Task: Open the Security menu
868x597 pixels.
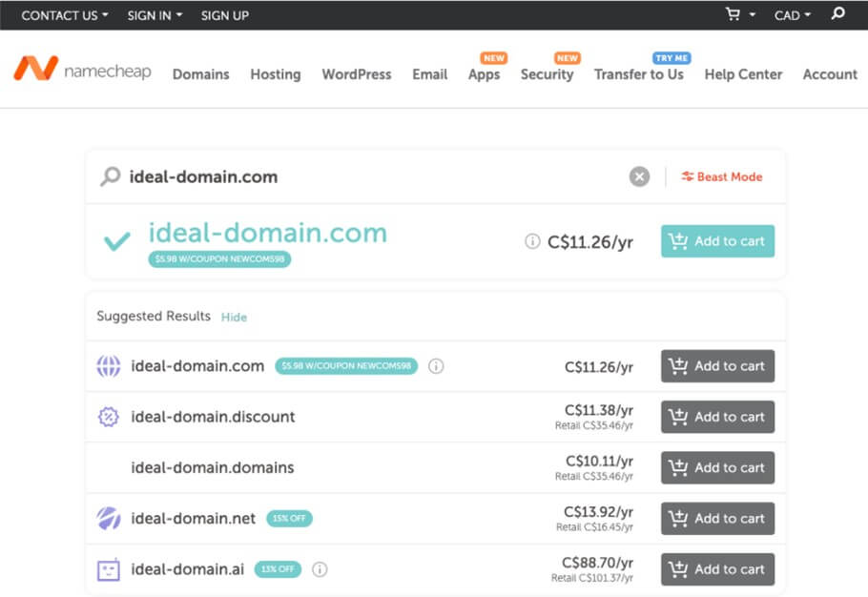Action: pyautogui.click(x=547, y=74)
